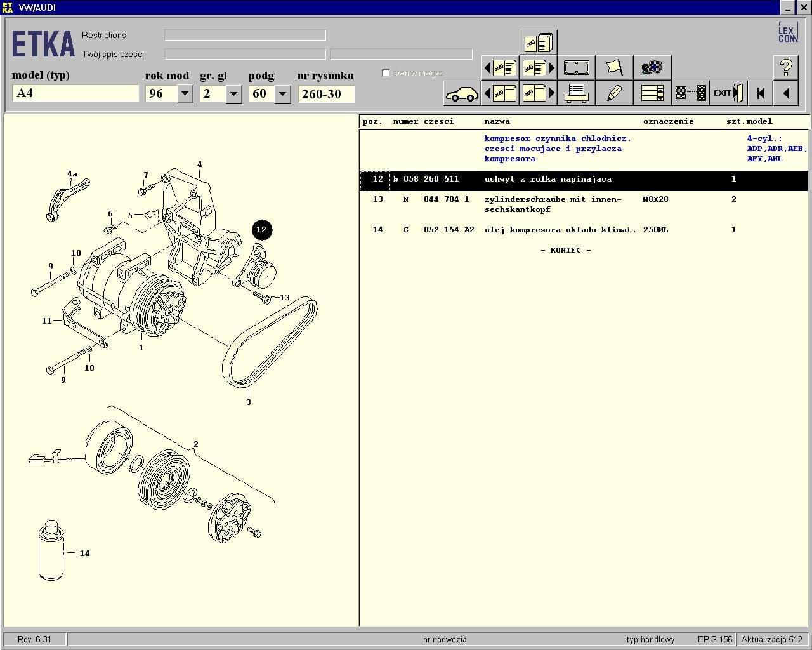This screenshot has height=650, width=812.
Task: Click highlighted callout 12 in diagram
Action: point(261,230)
